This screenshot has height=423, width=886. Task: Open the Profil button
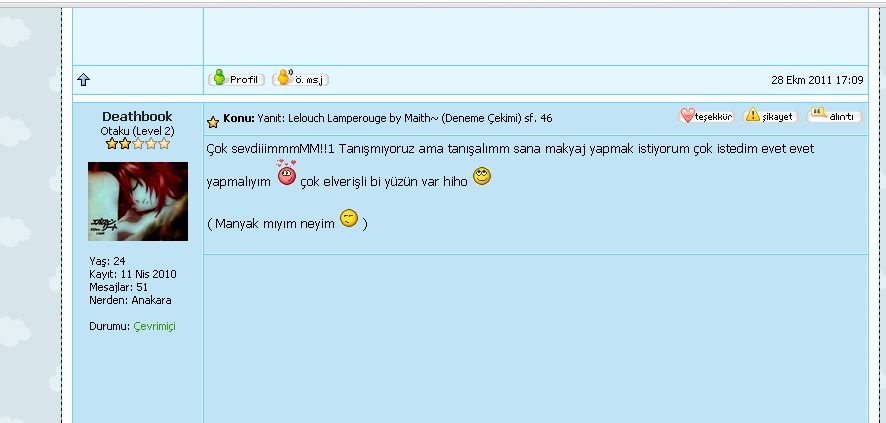click(x=236, y=79)
